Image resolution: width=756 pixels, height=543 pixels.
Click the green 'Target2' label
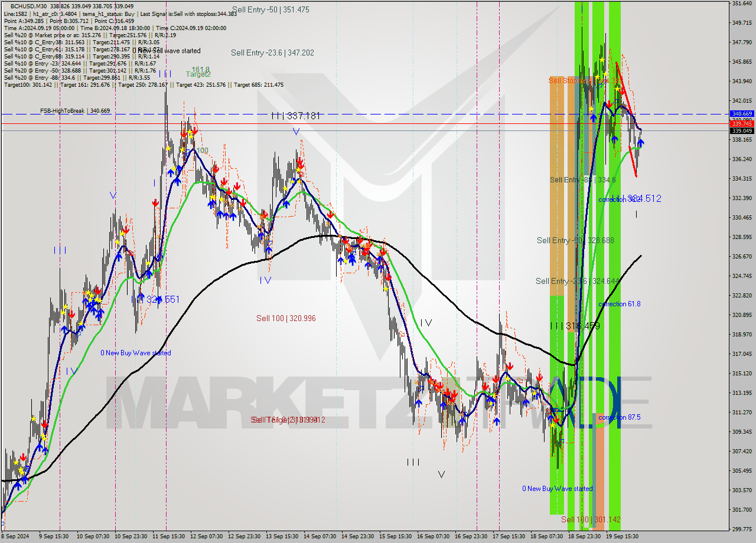pyautogui.click(x=198, y=74)
